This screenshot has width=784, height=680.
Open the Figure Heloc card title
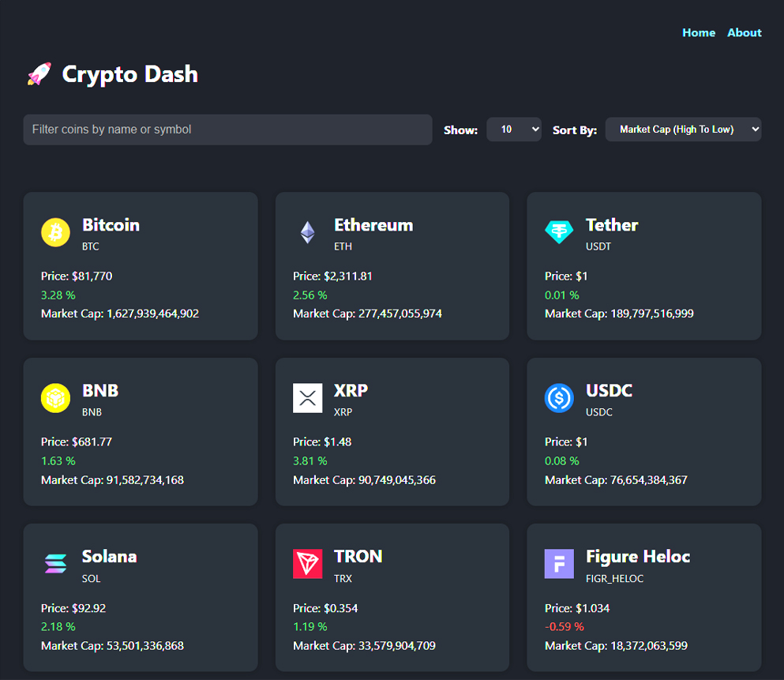point(638,557)
